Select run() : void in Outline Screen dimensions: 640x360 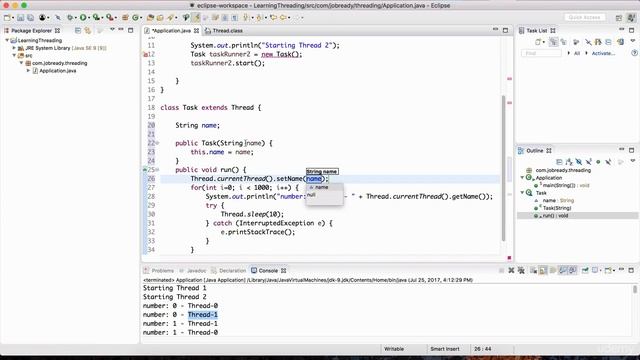coord(556,216)
